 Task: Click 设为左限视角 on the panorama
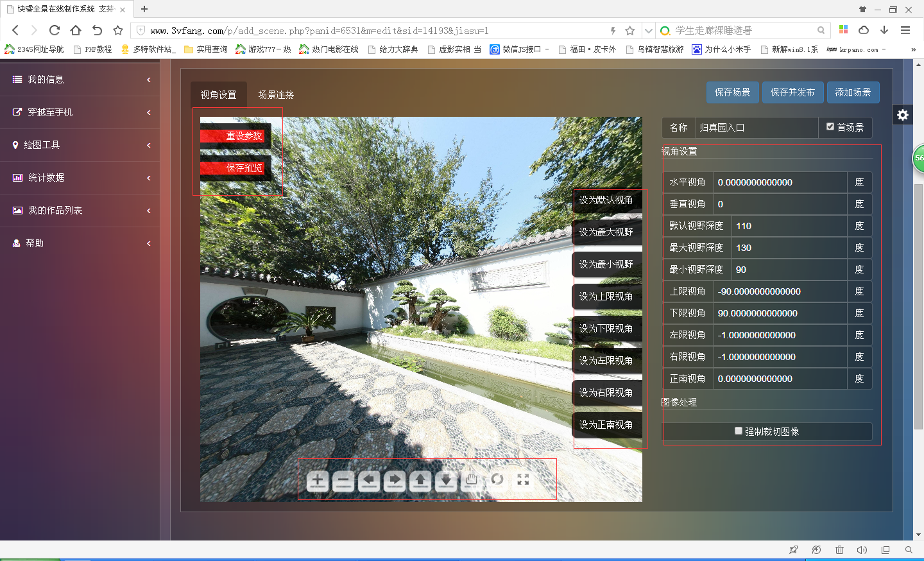606,361
